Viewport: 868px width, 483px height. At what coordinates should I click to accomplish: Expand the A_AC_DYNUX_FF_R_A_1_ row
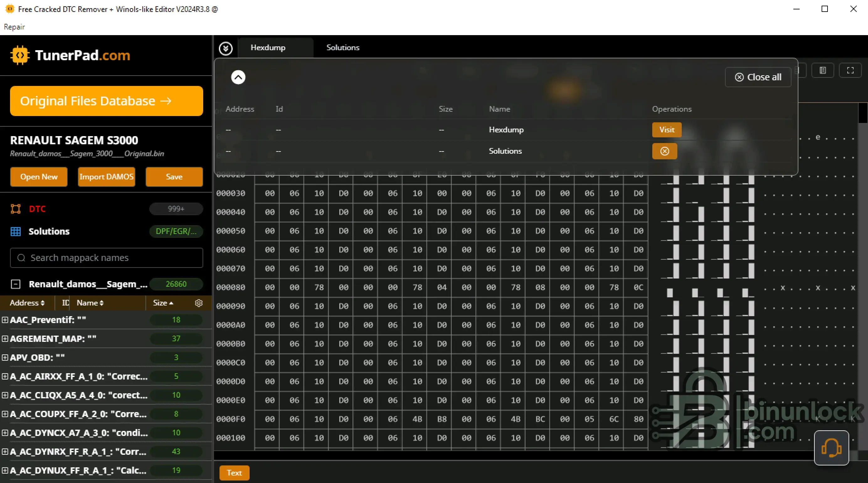pos(5,470)
